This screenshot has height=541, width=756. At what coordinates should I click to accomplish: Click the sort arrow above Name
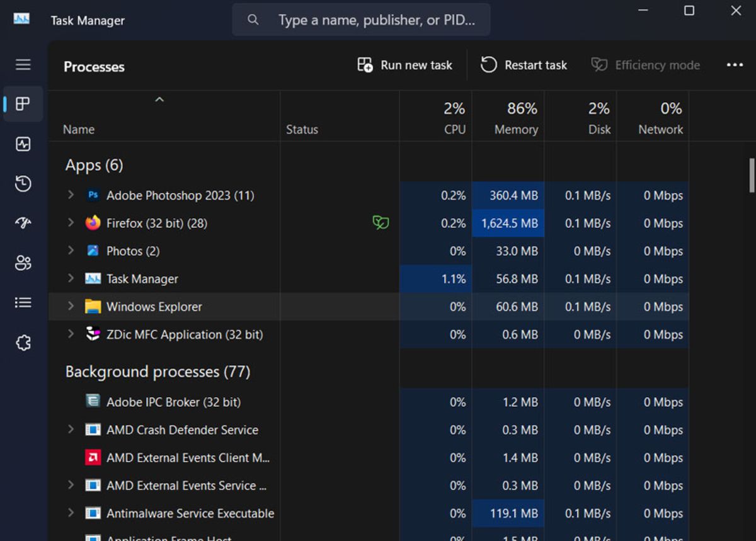pos(159,100)
